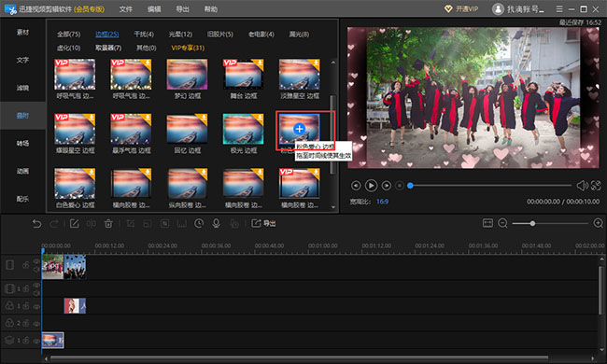The width and height of the screenshot is (607, 364).
Task: Enter fullscreen preview mode
Action: pyautogui.click(x=596, y=186)
